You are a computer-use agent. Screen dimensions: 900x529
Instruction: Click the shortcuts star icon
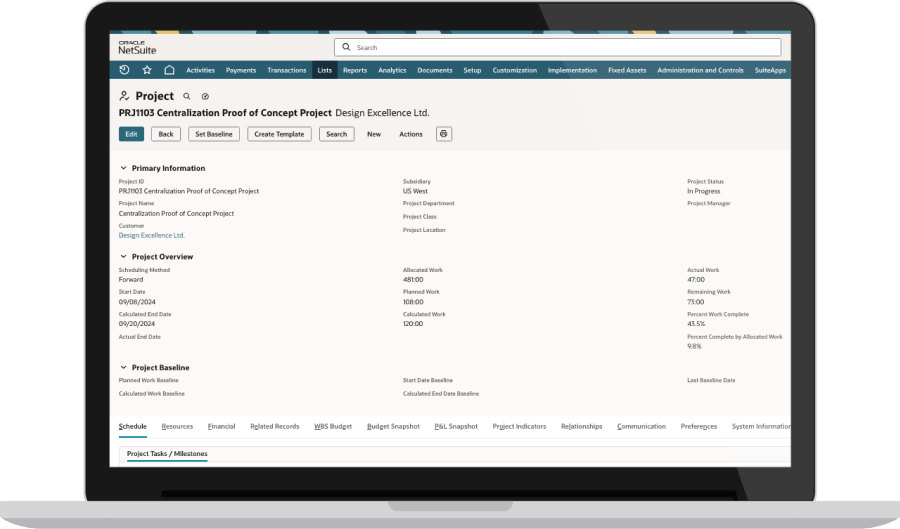[x=147, y=70]
